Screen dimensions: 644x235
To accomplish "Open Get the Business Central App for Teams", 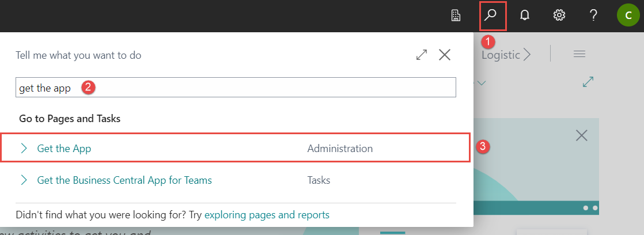I will (x=124, y=180).
